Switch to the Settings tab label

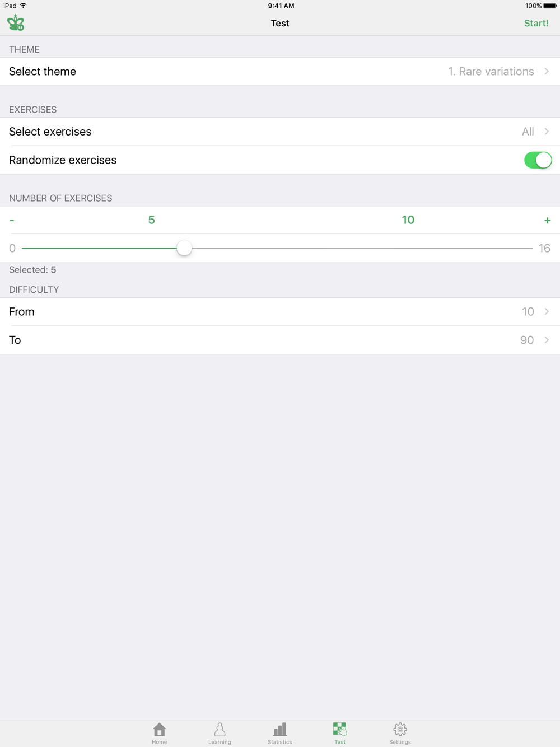pyautogui.click(x=400, y=742)
